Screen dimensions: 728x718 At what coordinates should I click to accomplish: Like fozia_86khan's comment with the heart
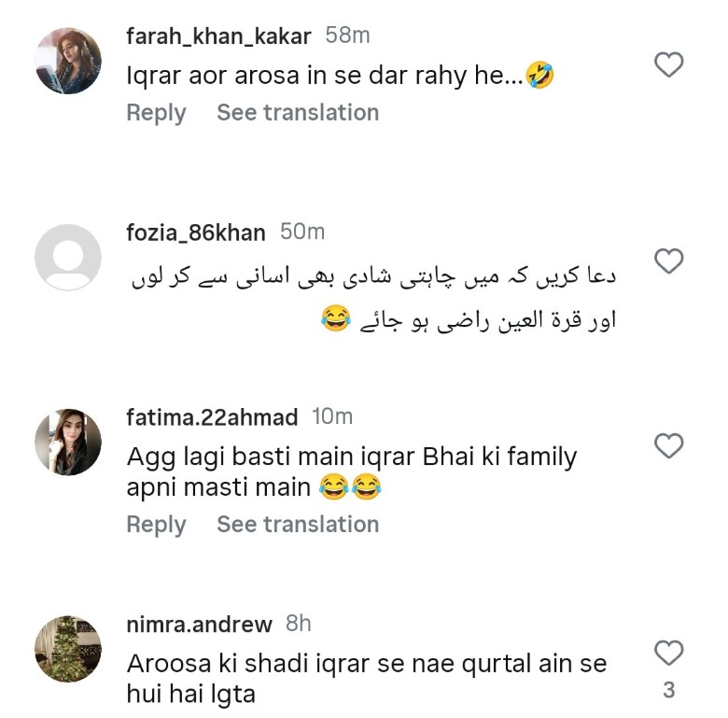point(668,260)
